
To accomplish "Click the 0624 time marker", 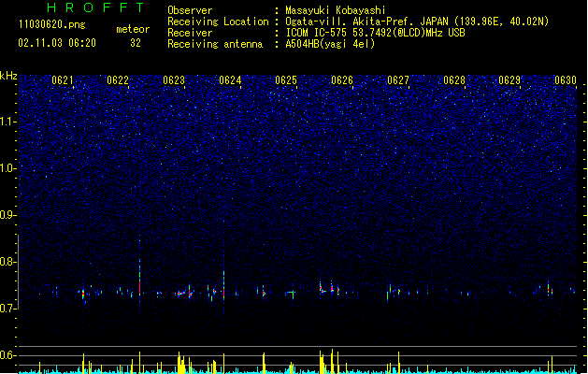I will coord(230,80).
